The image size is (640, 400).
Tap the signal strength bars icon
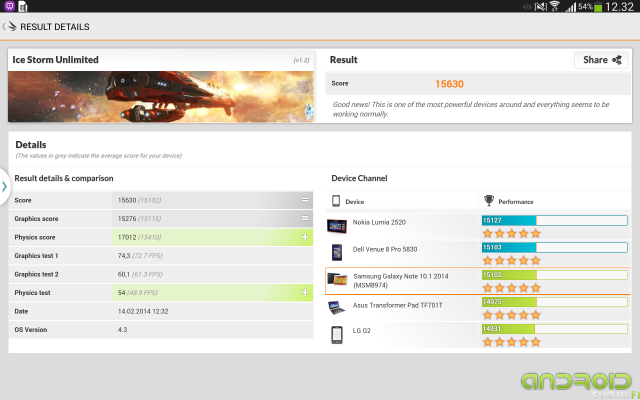pyautogui.click(x=571, y=7)
